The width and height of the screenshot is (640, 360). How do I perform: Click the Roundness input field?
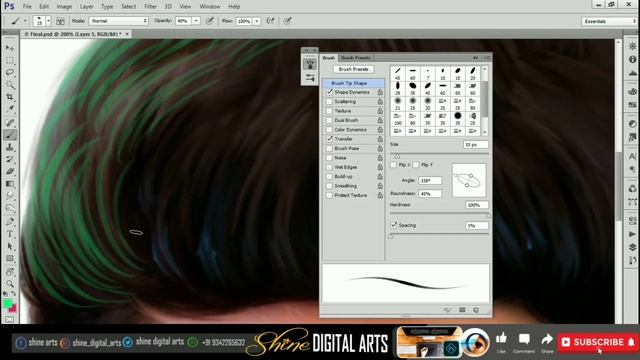tap(430, 194)
